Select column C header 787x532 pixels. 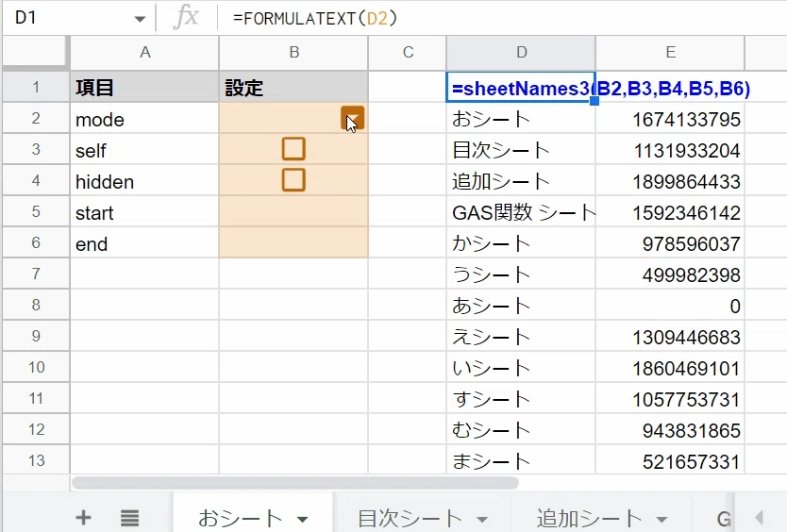(408, 52)
